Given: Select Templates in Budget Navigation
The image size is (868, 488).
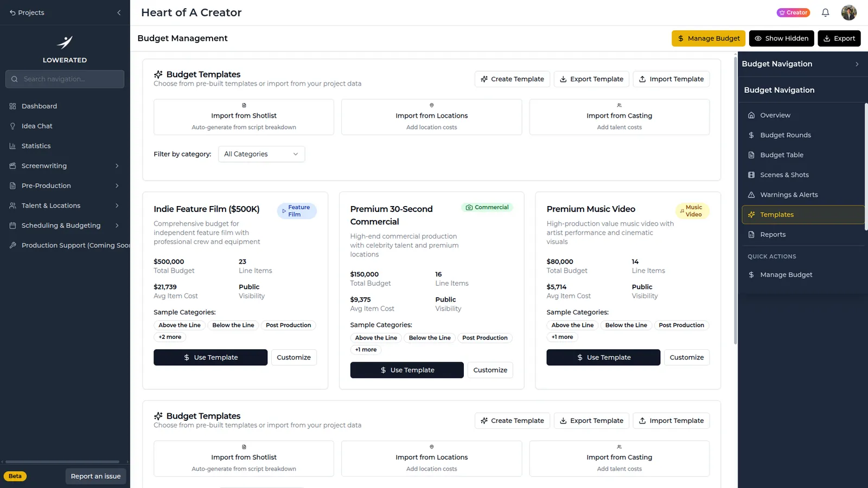Looking at the screenshot, I should coord(803,215).
